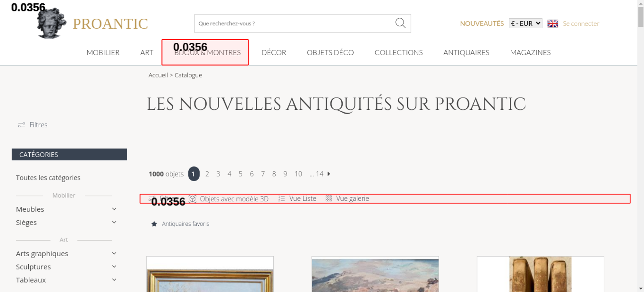The height and width of the screenshot is (292, 644).
Task: Click Filtres label in left sidebar
Action: (x=38, y=125)
